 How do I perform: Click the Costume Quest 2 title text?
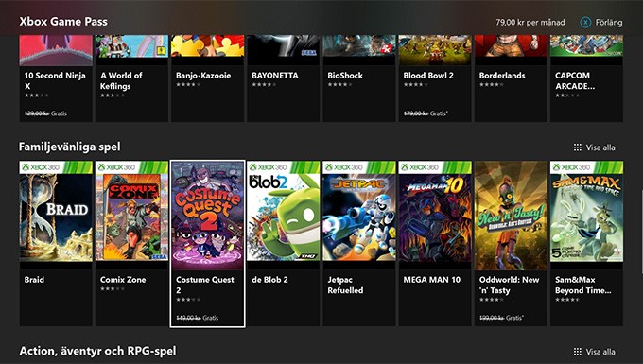tap(204, 285)
